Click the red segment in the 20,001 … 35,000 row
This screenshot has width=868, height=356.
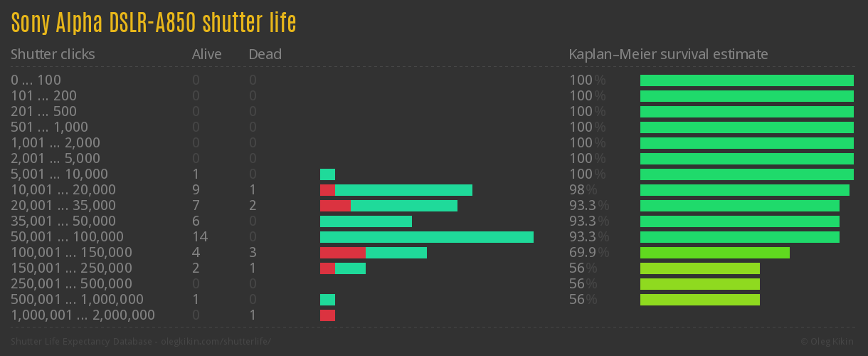click(x=335, y=206)
